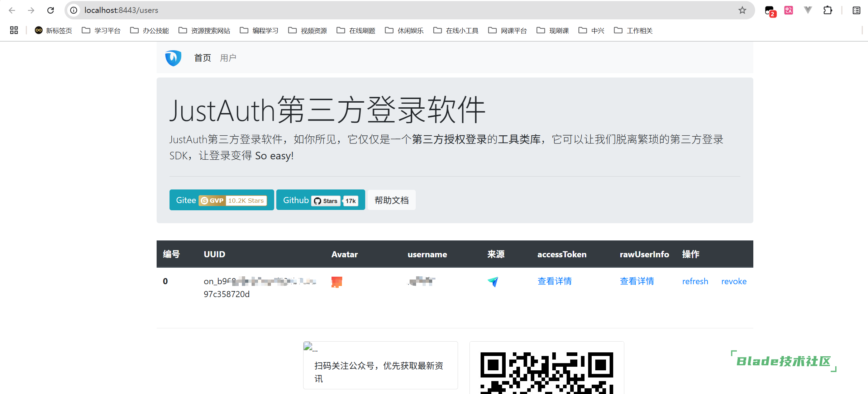The image size is (868, 394).
Task: Click the grey V extension icon
Action: pos(808,10)
